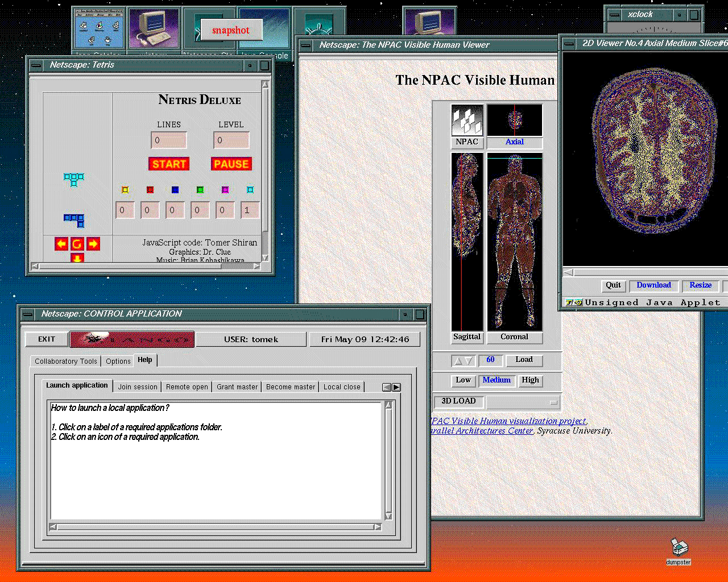Switch to Options tab

point(118,361)
